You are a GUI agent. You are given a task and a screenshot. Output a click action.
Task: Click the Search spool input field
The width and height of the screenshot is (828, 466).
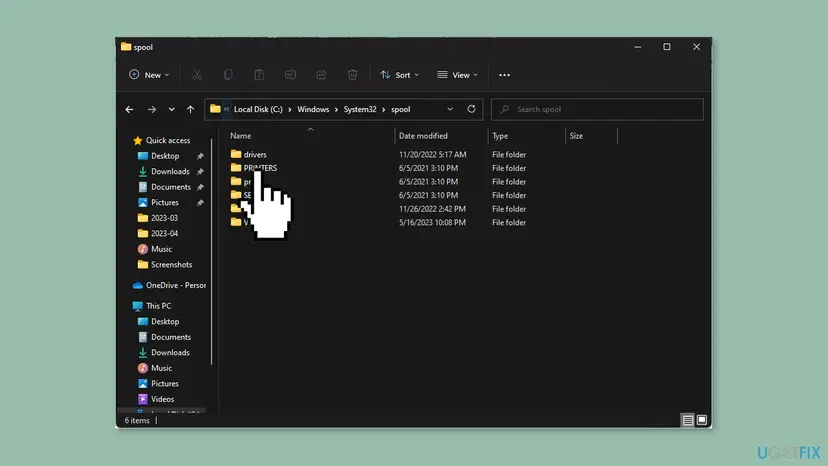click(597, 109)
